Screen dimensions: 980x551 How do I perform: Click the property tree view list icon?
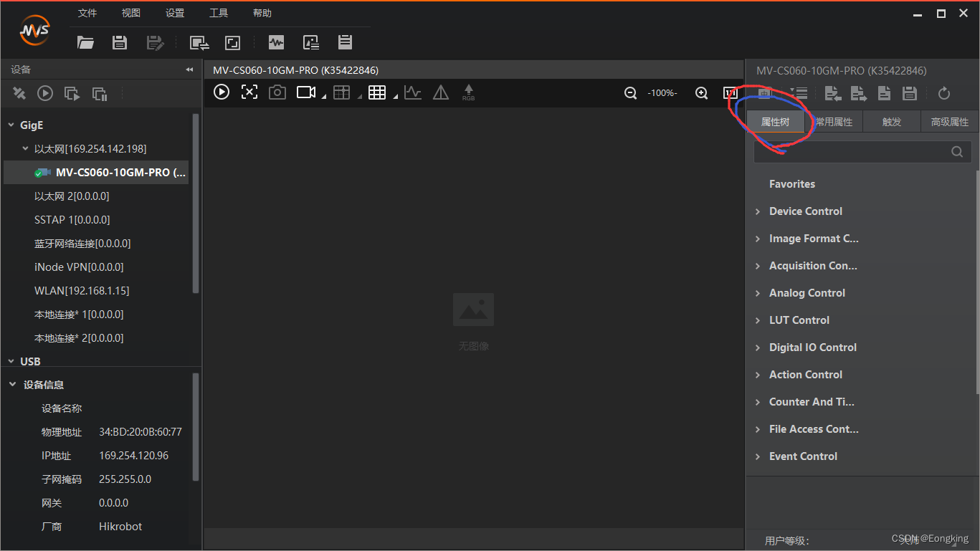tap(799, 93)
